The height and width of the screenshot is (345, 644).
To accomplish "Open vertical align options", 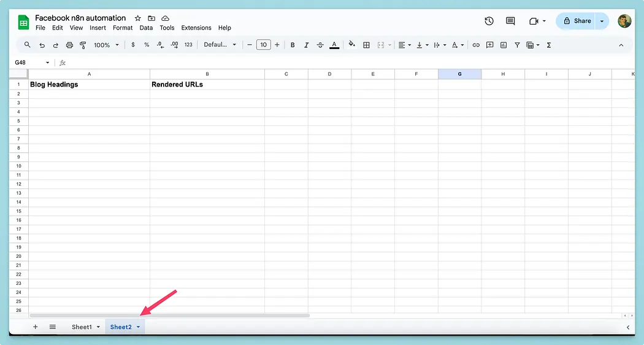I will [x=422, y=45].
